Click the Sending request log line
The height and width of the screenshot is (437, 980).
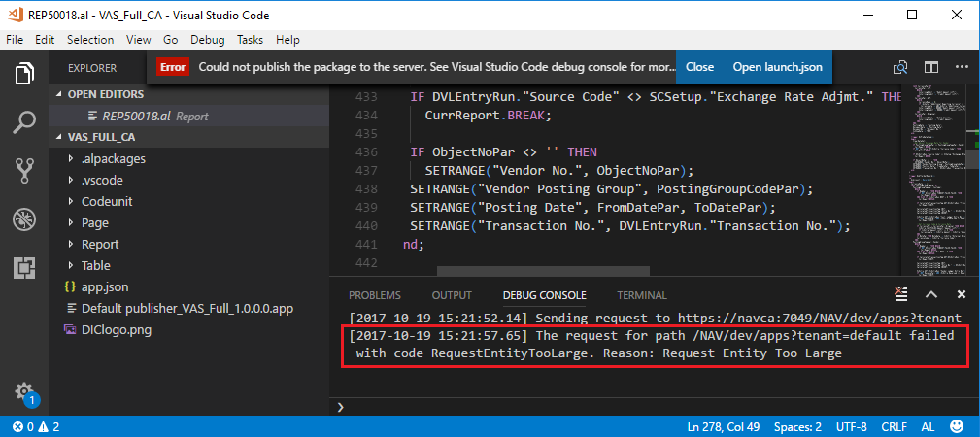click(655, 317)
